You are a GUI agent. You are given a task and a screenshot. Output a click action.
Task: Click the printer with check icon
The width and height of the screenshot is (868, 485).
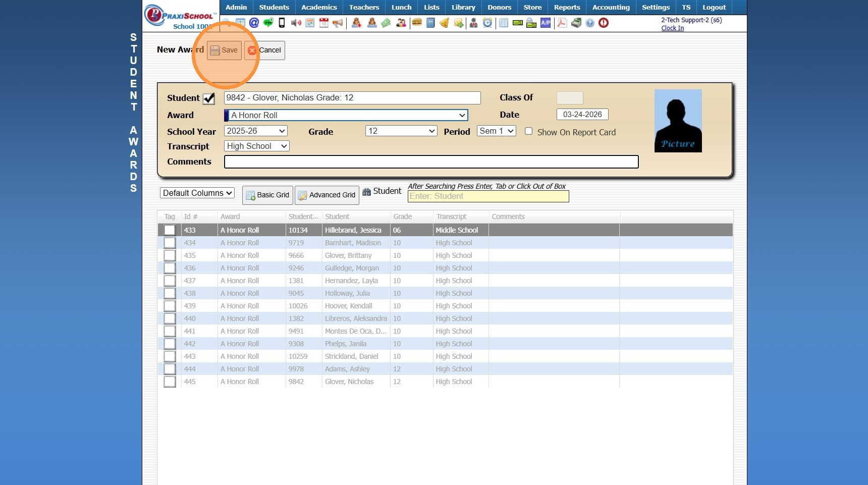(x=531, y=23)
